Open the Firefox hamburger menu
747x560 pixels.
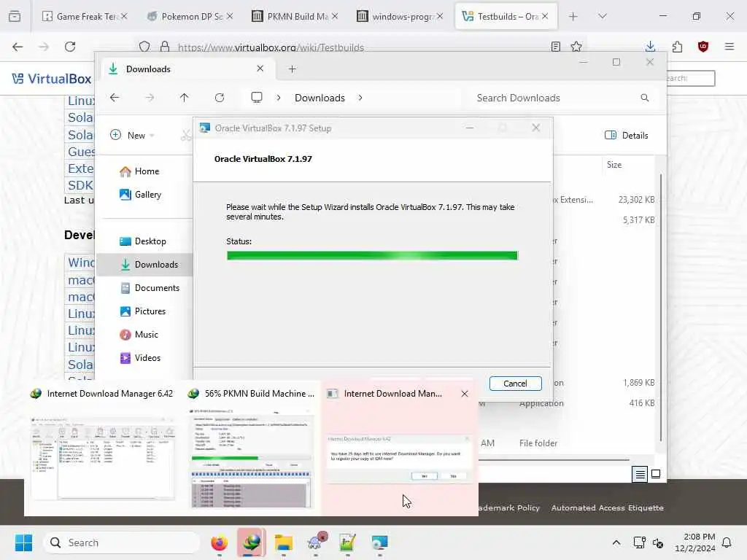coord(729,47)
